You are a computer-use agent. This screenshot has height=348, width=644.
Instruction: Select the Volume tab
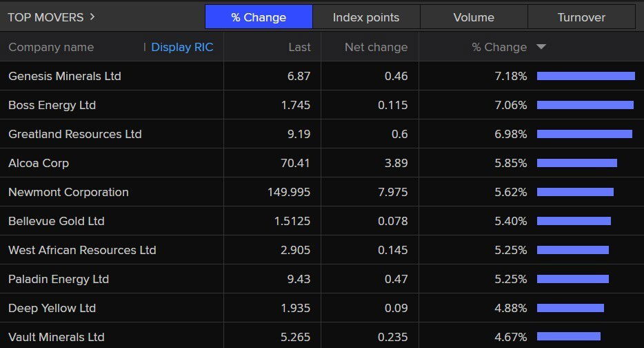pos(473,17)
